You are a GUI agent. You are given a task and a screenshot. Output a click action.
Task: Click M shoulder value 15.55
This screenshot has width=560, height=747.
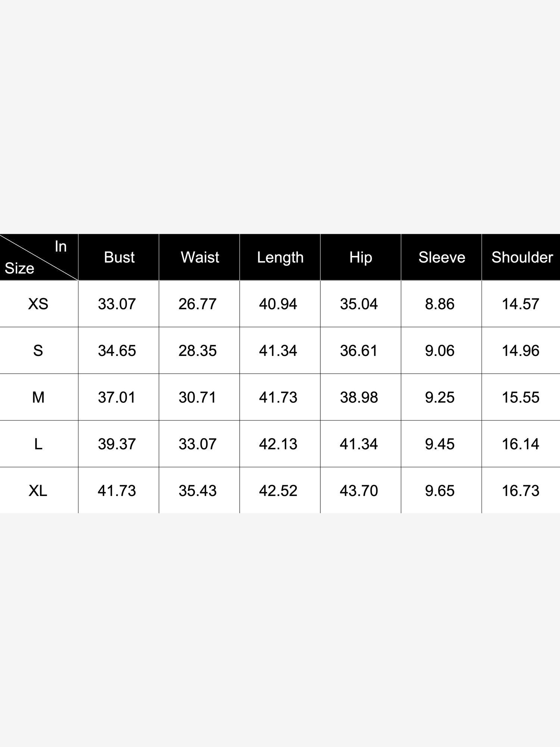point(520,397)
